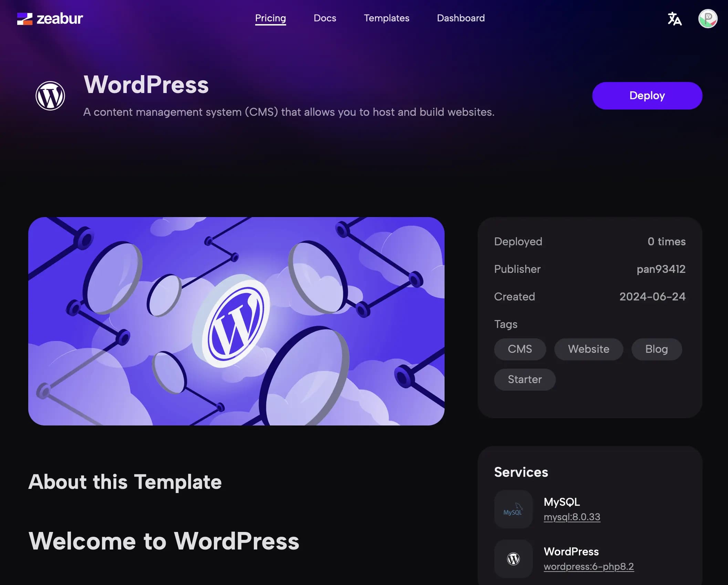Screen dimensions: 728x585
Task: Select the Website tag
Action: [x=589, y=349]
